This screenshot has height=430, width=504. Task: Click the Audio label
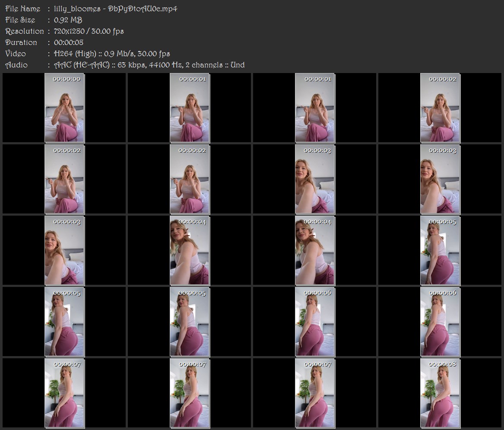[x=16, y=65]
